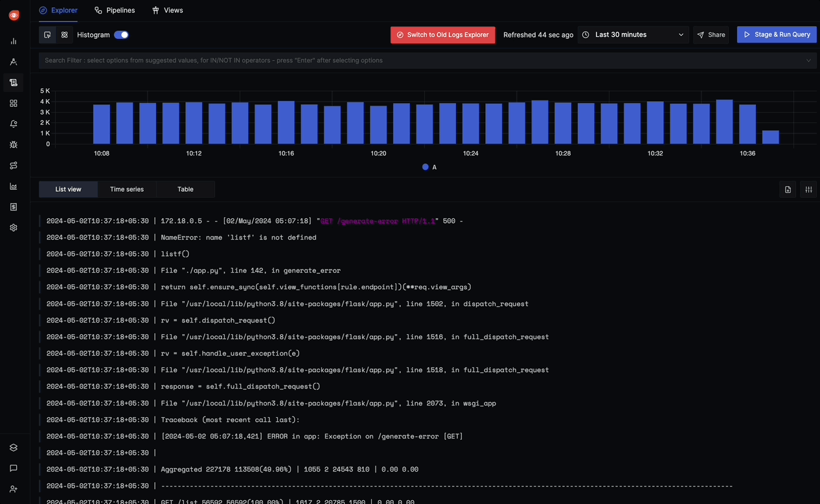
Task: Click the SigNoz logo icon
Action: tap(14, 15)
